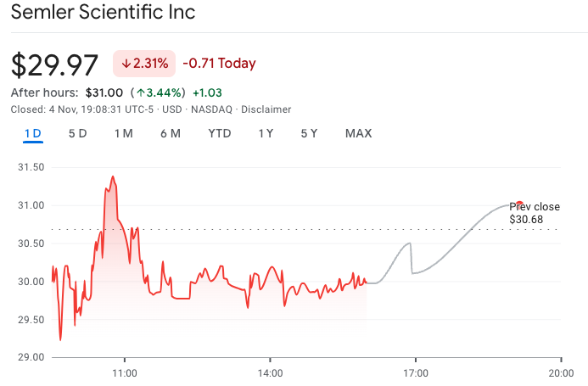
Task: Click the Prev close $30.68 label
Action: click(x=535, y=213)
